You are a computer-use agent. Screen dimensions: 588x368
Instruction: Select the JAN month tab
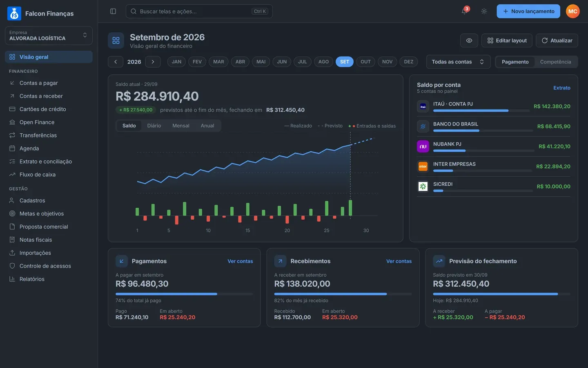[176, 62]
